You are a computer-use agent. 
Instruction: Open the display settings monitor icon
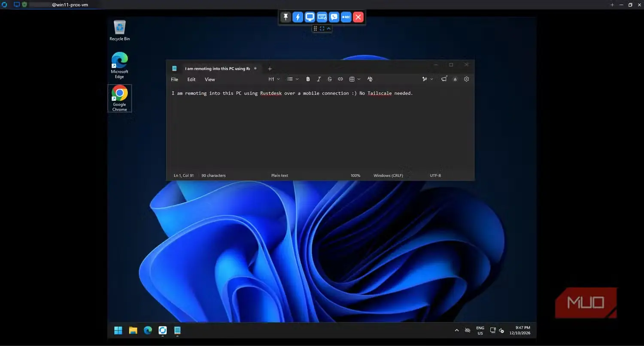click(310, 17)
